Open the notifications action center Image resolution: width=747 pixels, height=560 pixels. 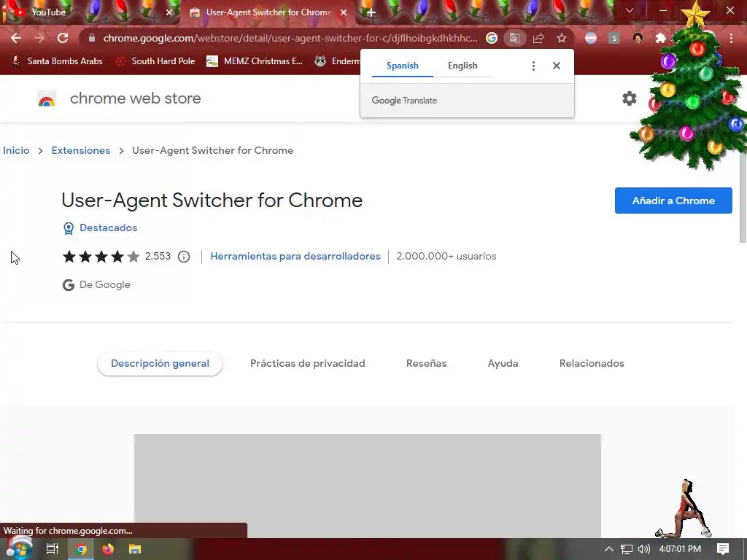[x=723, y=549]
